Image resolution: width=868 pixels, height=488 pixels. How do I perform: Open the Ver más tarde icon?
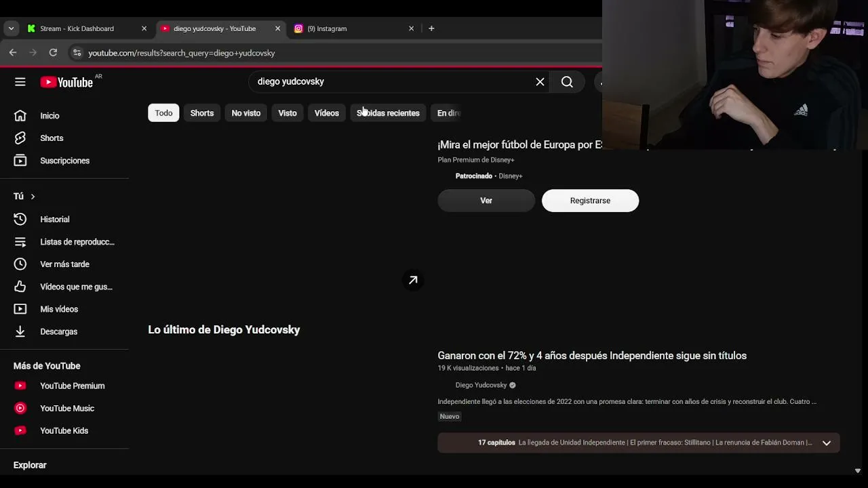[x=20, y=264]
